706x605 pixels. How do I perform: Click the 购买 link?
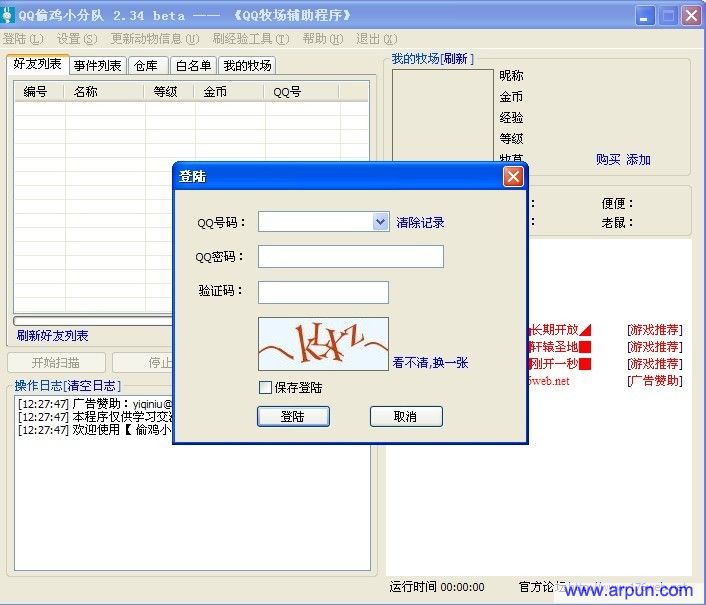608,159
